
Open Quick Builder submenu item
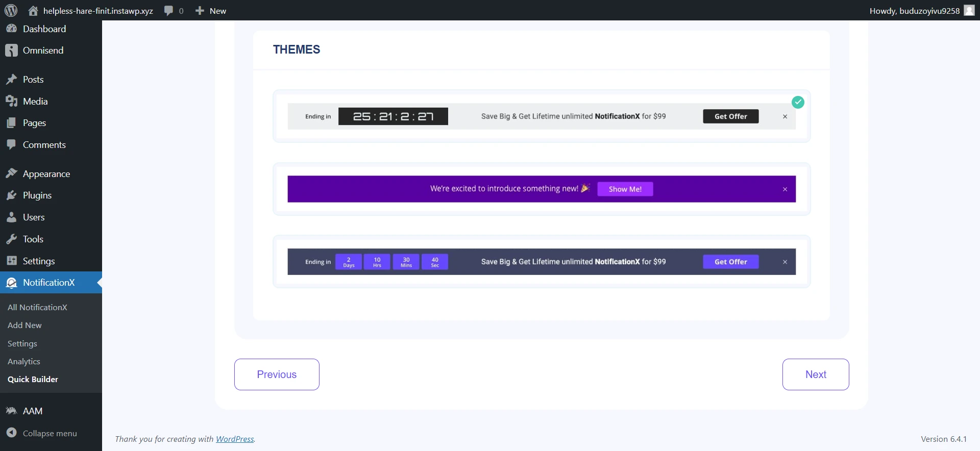pos(33,379)
